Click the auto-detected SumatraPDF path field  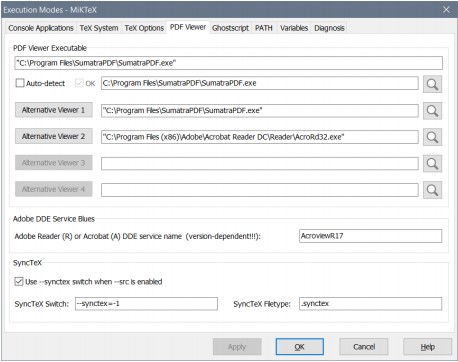[x=260, y=83]
